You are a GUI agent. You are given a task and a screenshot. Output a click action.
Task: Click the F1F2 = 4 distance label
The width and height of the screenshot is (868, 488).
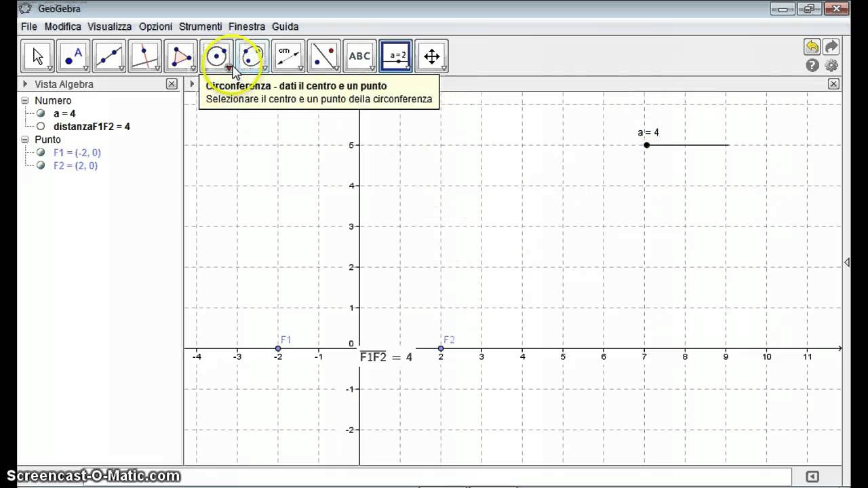[386, 357]
